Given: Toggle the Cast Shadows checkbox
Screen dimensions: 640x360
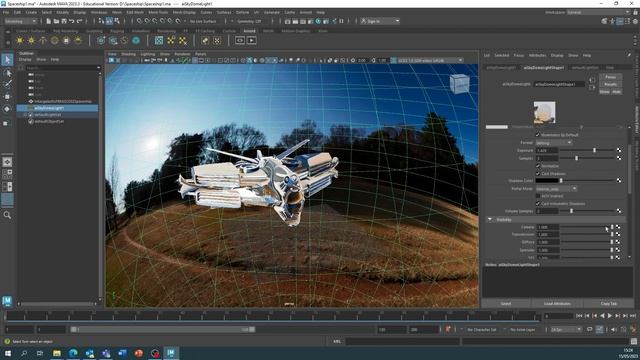Looking at the screenshot, I should coord(538,173).
